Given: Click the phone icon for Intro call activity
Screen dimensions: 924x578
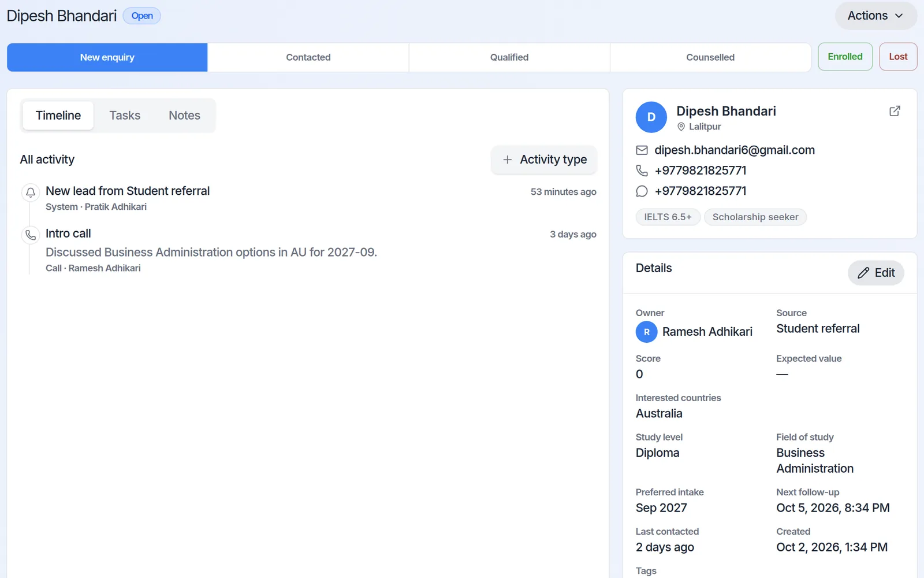Looking at the screenshot, I should (31, 235).
